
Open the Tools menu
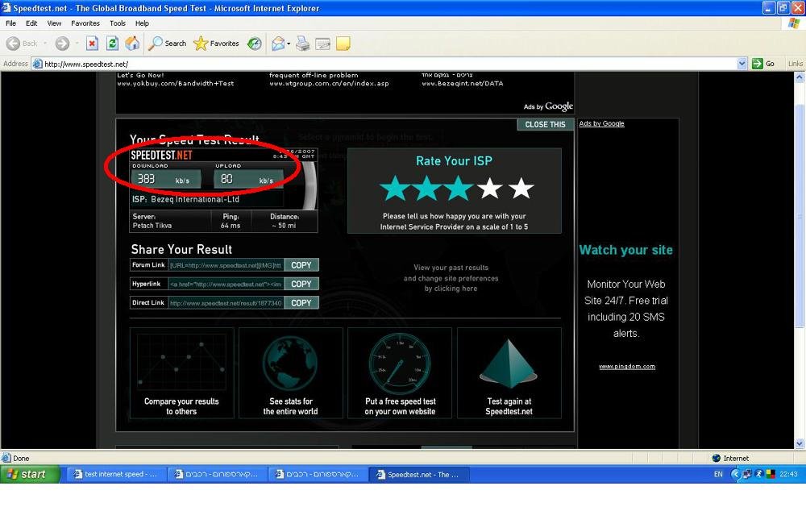point(117,23)
